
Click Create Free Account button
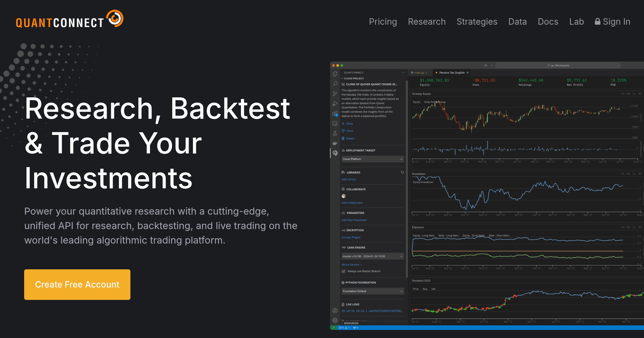[77, 285]
